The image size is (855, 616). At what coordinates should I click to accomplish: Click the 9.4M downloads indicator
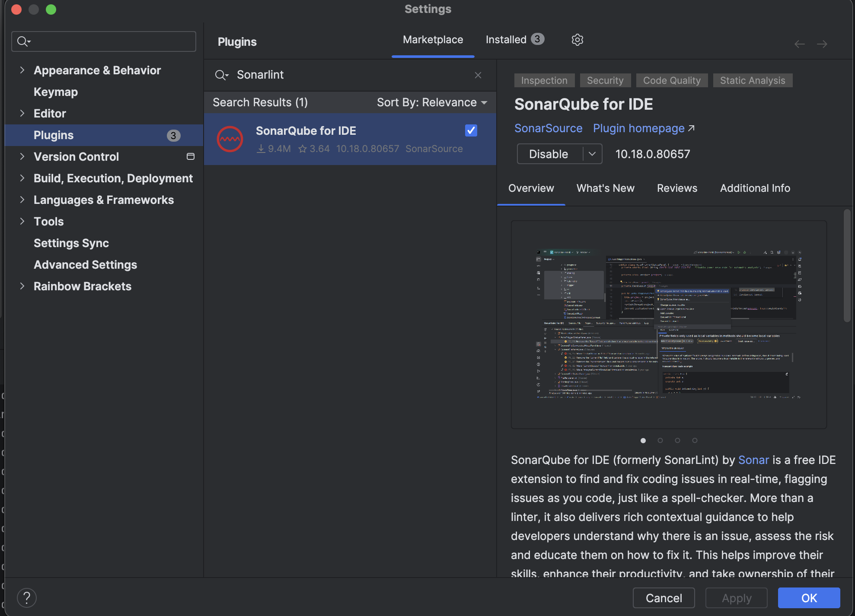coord(274,149)
